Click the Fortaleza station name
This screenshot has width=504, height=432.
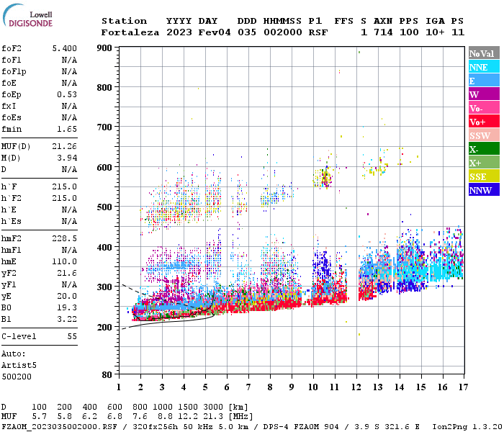[130, 32]
